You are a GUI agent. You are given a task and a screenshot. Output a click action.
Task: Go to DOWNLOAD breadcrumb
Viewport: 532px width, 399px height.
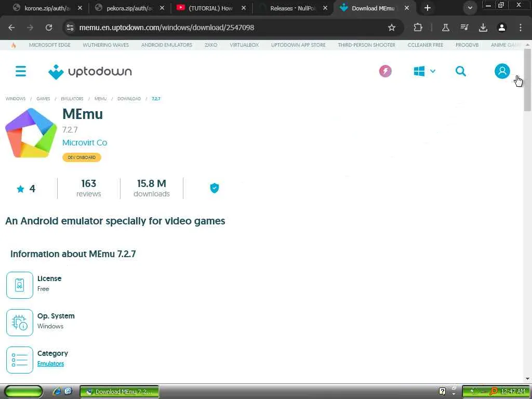tap(129, 99)
